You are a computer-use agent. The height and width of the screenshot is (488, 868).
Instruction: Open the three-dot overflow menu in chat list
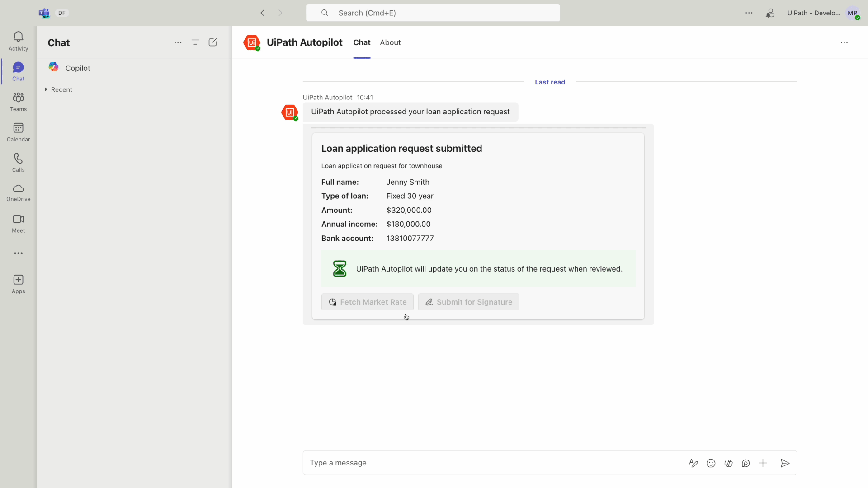point(178,42)
